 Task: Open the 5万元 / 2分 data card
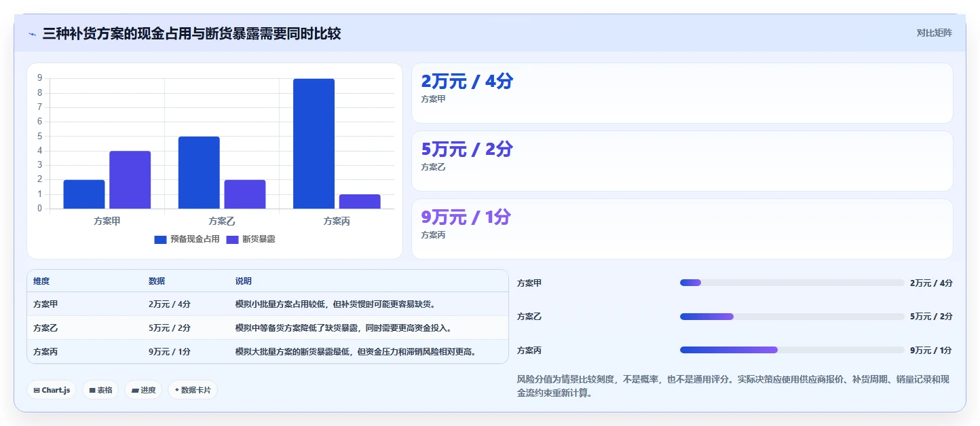(682, 161)
